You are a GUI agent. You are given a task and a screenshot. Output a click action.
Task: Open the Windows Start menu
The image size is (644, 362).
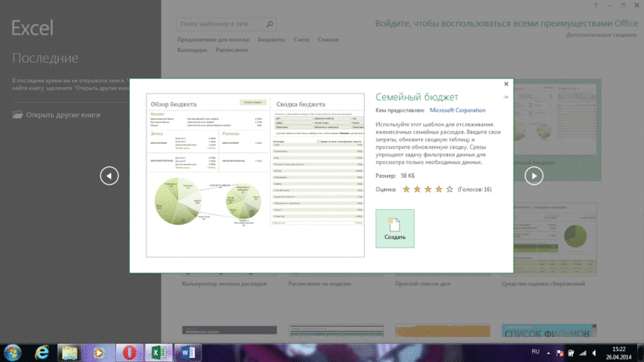click(x=13, y=352)
